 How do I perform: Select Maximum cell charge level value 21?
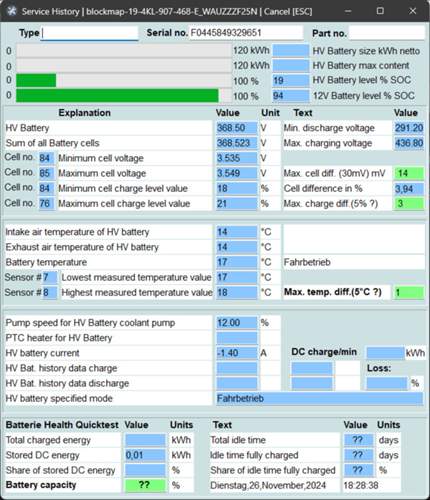[x=237, y=203]
